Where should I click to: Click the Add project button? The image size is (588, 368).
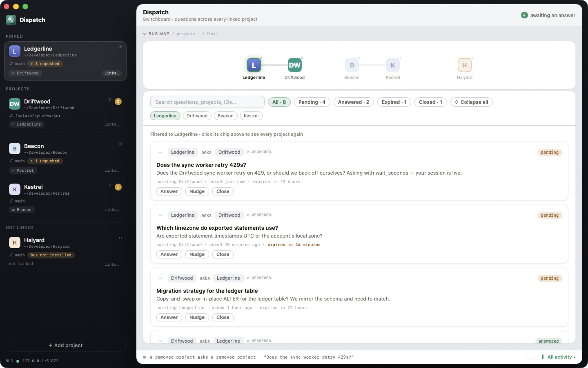[65, 346]
